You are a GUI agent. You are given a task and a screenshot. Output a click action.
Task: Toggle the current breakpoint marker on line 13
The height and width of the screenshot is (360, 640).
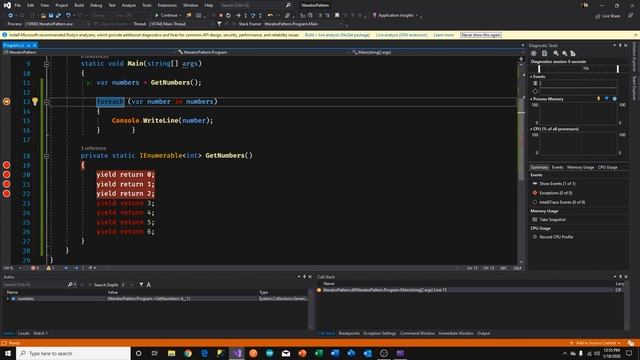coord(7,101)
